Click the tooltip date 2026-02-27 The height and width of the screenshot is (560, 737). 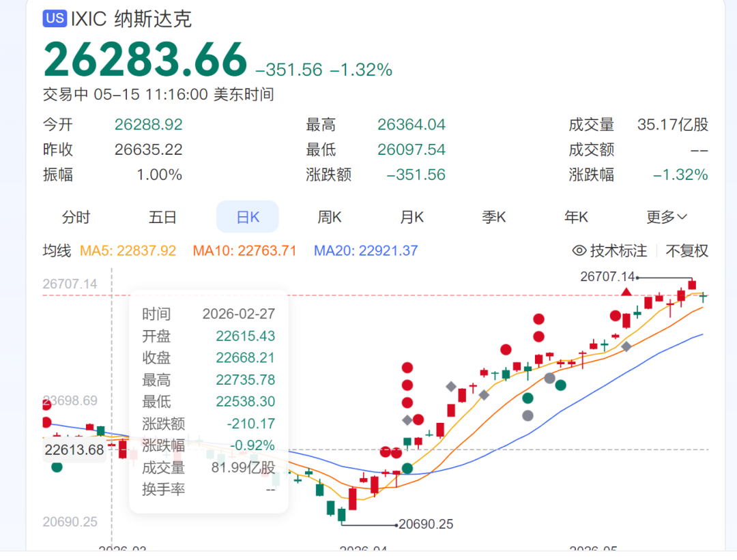[x=239, y=314]
